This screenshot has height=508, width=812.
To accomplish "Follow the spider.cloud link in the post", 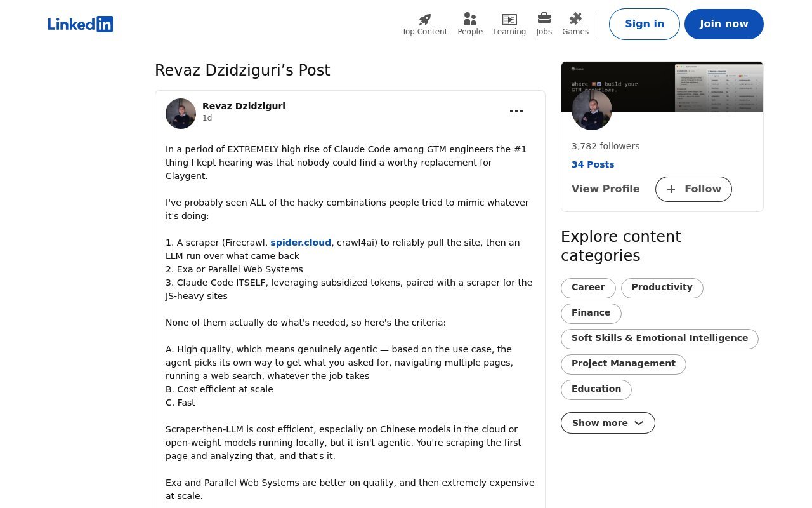I will [301, 243].
